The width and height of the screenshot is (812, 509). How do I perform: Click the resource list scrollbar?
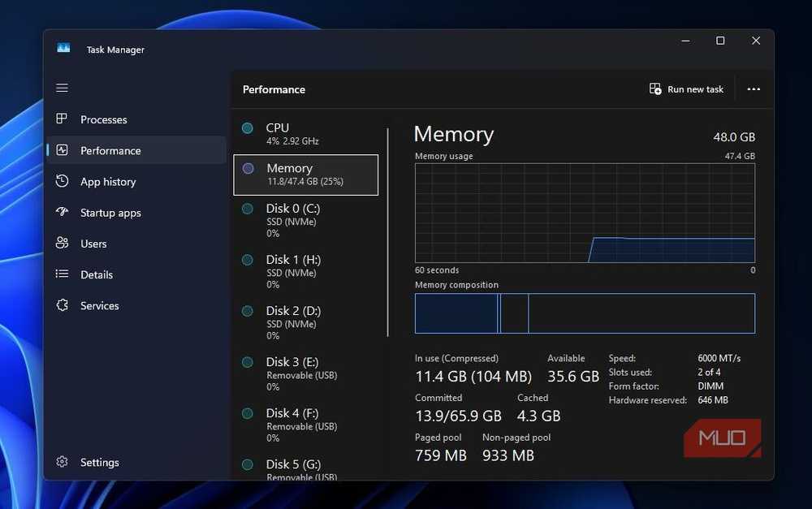point(387,232)
